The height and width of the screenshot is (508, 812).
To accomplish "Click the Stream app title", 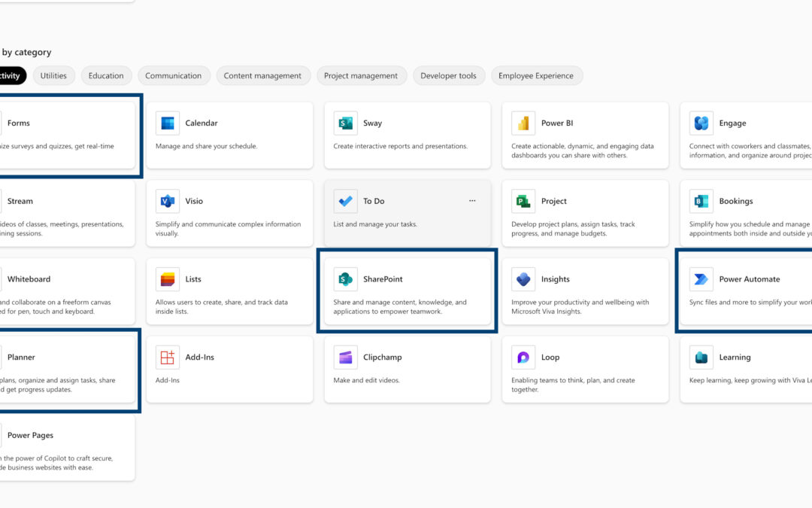I will [x=20, y=201].
